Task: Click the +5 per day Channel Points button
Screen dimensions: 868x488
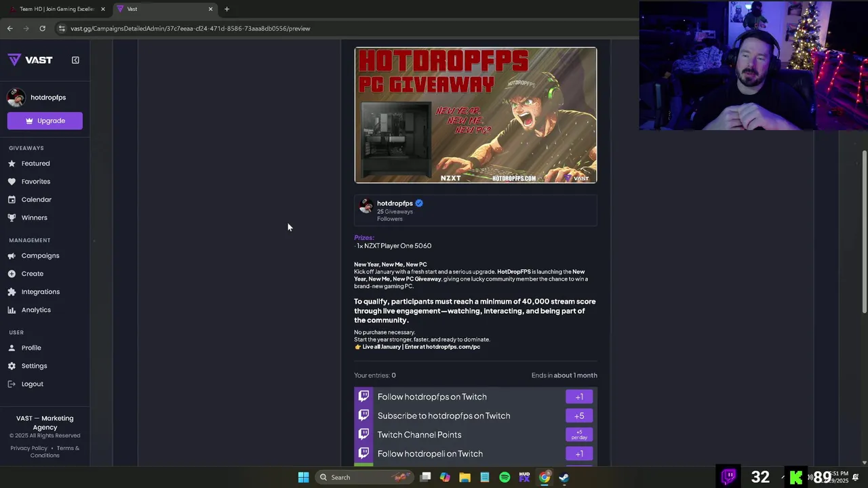Action: coord(579,434)
